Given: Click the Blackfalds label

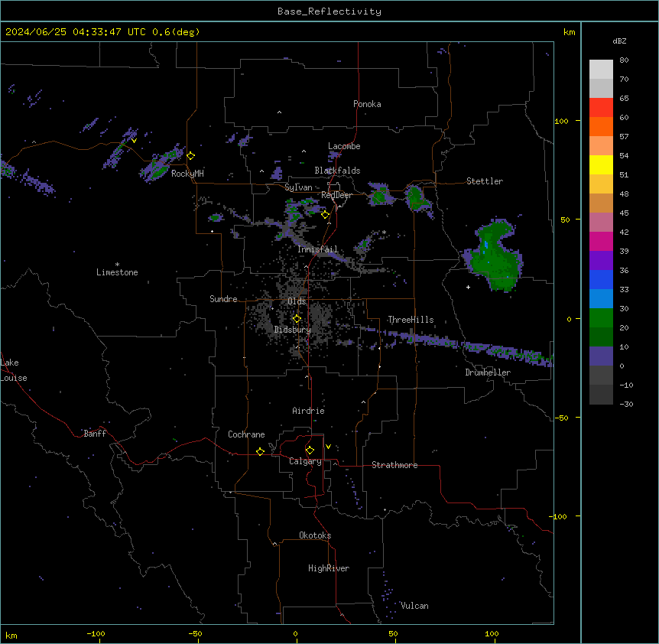Looking at the screenshot, I should (337, 171).
